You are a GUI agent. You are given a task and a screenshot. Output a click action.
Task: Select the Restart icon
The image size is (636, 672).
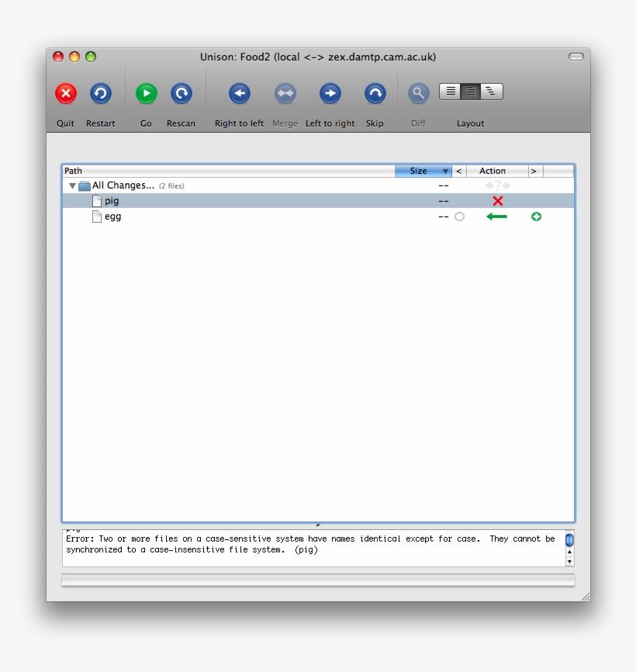pyautogui.click(x=100, y=93)
